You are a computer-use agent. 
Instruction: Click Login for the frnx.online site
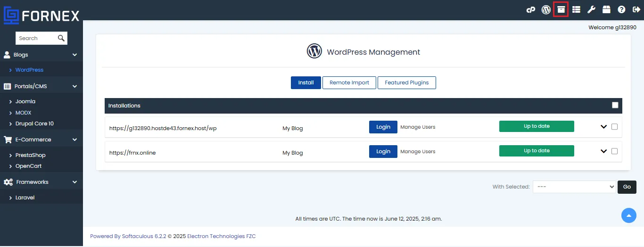tap(383, 151)
